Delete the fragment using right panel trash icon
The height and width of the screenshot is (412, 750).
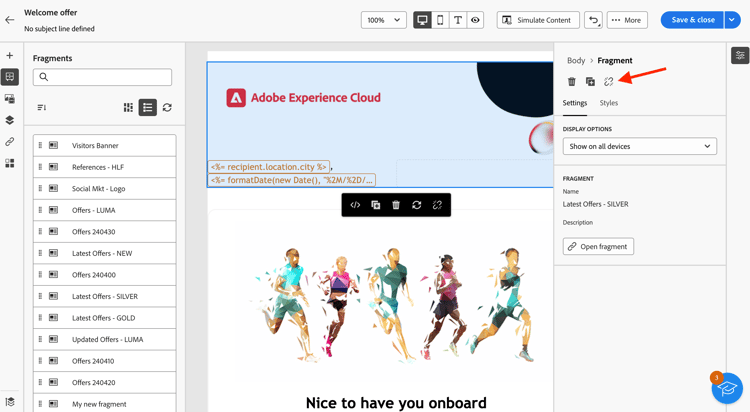572,82
